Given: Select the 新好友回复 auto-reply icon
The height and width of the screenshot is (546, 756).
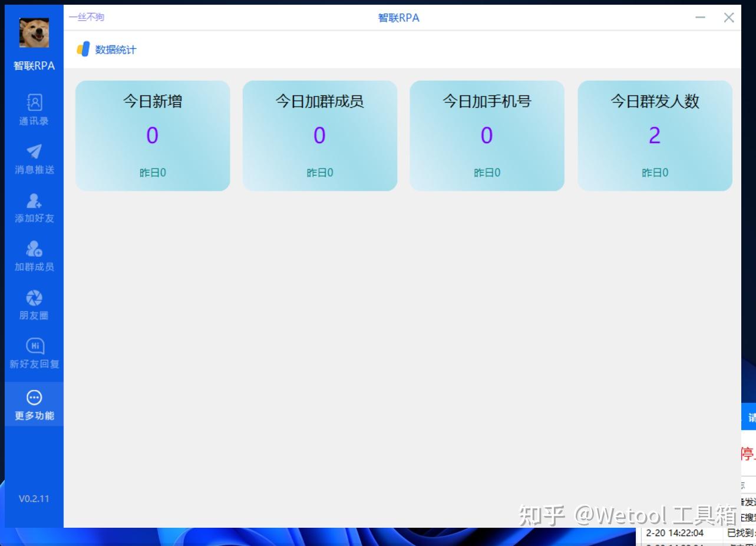Looking at the screenshot, I should pyautogui.click(x=33, y=346).
